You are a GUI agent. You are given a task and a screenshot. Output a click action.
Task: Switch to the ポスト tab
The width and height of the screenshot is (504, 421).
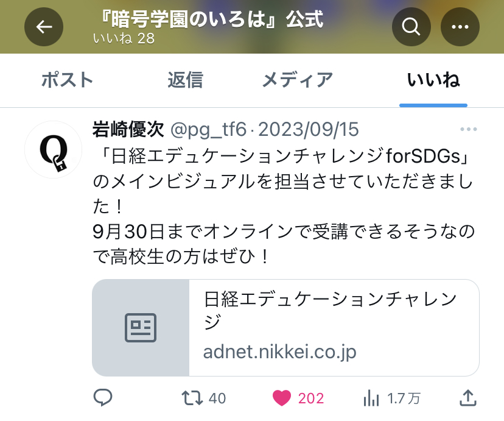[67, 80]
